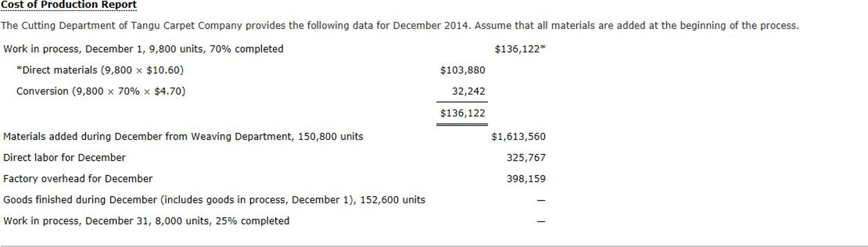
Task: Select the $1,613,560 materials amount
Action: click(518, 137)
